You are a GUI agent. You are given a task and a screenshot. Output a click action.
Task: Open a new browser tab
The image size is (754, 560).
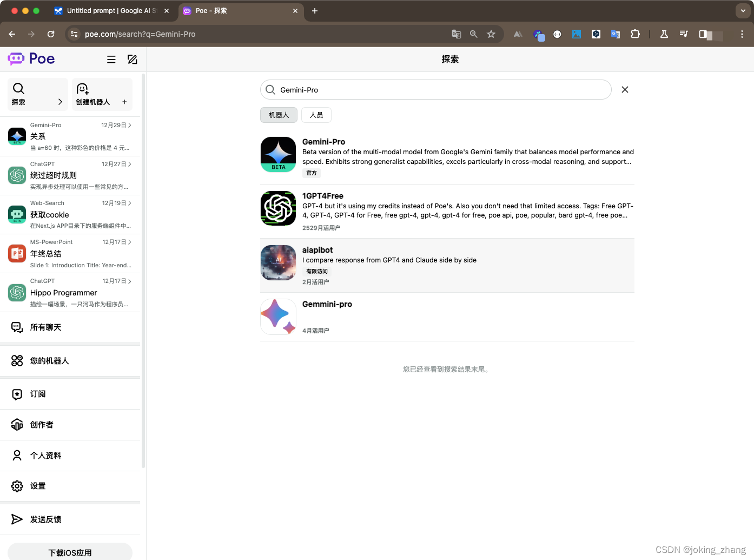(315, 11)
